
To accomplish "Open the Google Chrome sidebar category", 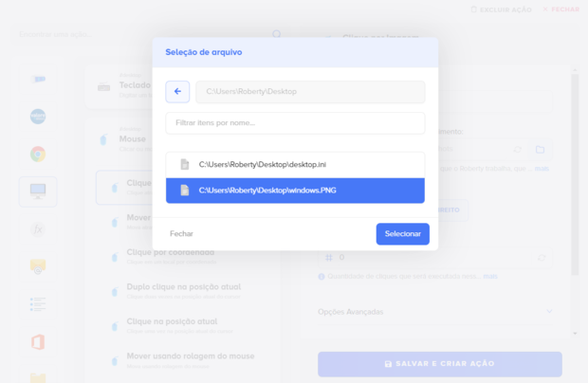I will coord(38,154).
